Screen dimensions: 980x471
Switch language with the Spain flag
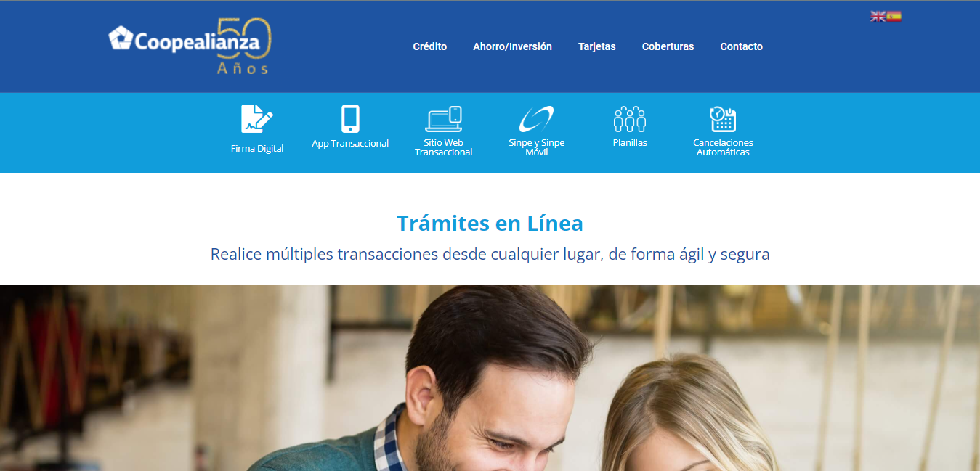(x=894, y=16)
